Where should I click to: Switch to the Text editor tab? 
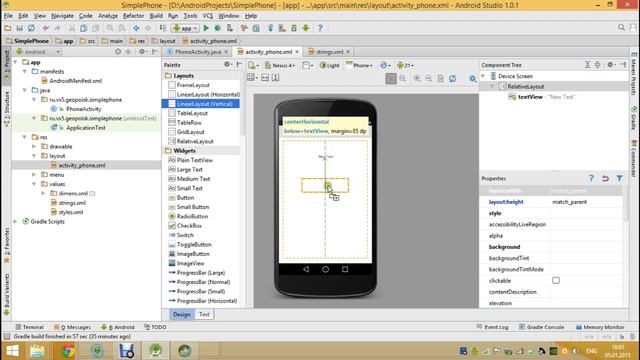coord(204,314)
